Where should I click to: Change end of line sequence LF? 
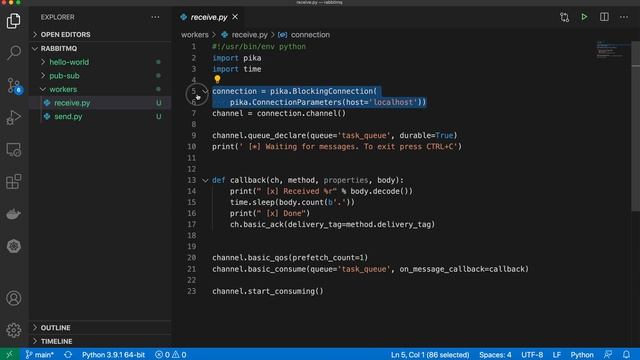coord(556,355)
